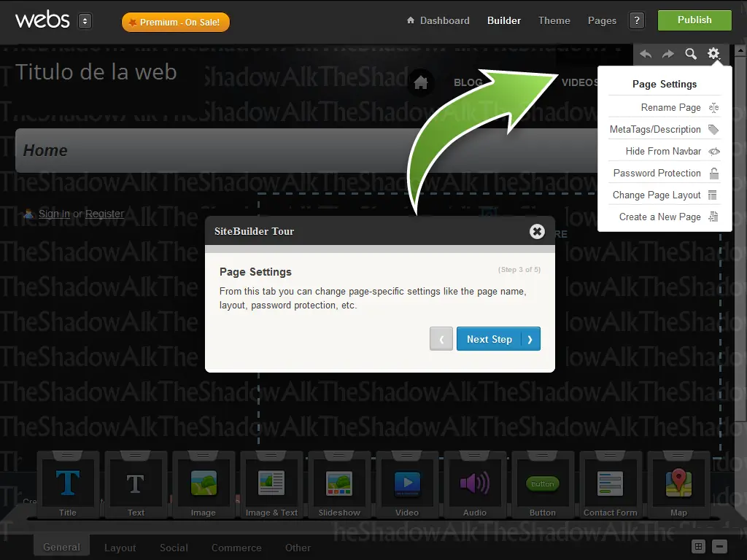Open the Theme section
The image size is (747, 560).
554,20
